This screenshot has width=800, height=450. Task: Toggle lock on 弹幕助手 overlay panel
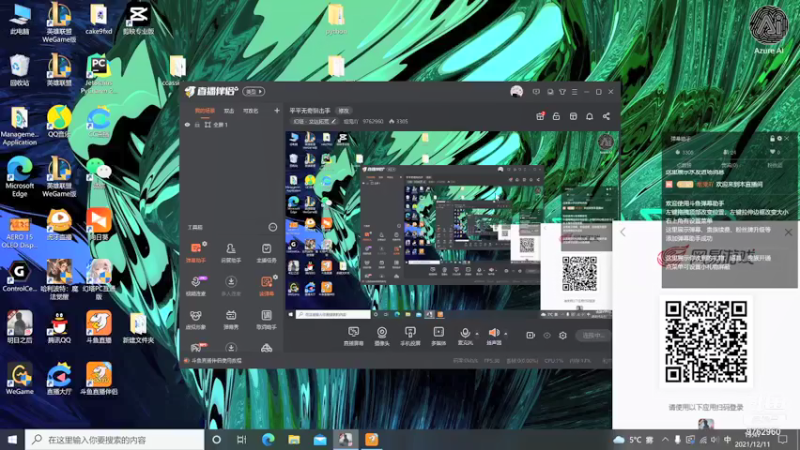[x=772, y=138]
